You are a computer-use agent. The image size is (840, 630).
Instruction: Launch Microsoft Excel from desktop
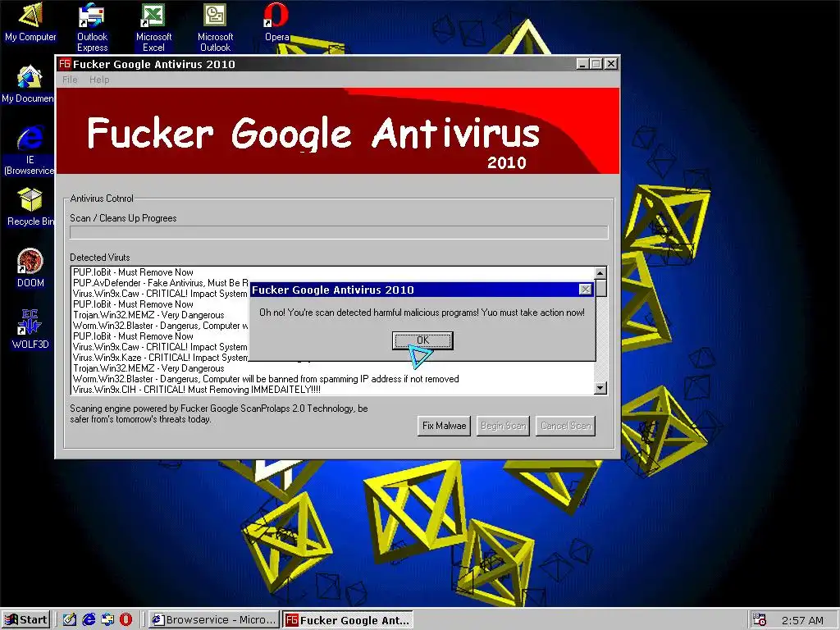tap(153, 26)
